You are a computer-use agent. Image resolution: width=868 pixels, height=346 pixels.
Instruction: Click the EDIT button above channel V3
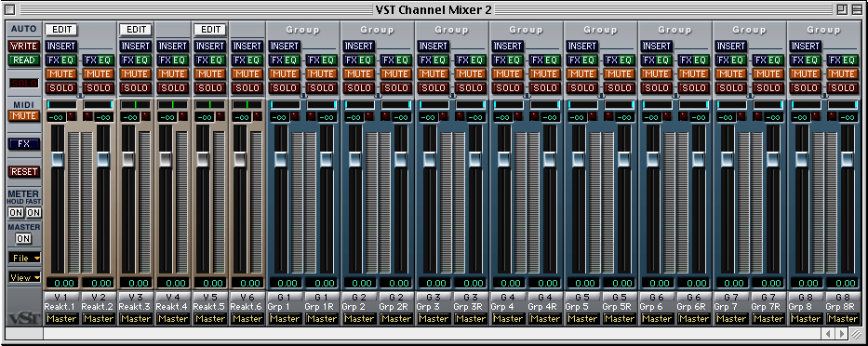tap(136, 30)
